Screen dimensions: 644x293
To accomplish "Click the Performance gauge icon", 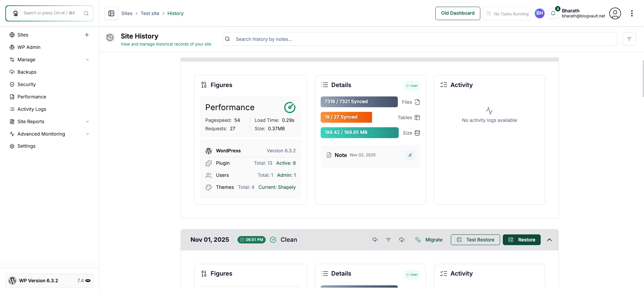I will click(x=290, y=107).
